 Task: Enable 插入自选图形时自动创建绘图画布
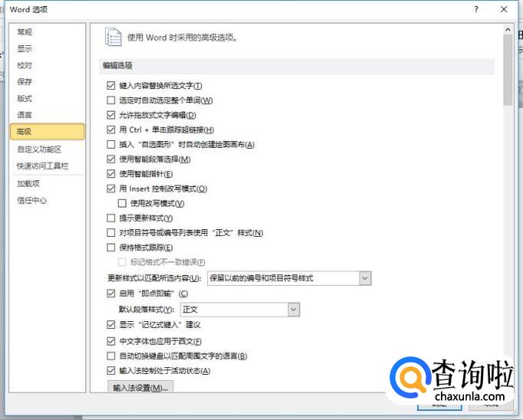point(111,144)
